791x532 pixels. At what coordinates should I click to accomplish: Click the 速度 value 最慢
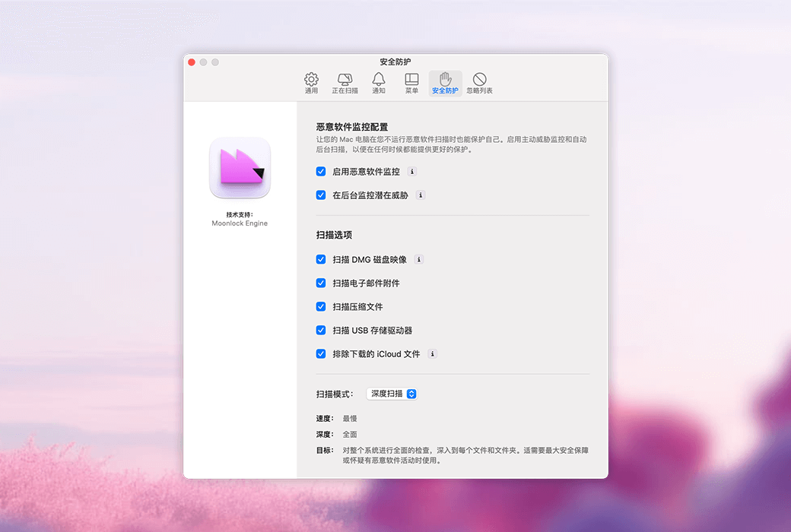pos(350,419)
